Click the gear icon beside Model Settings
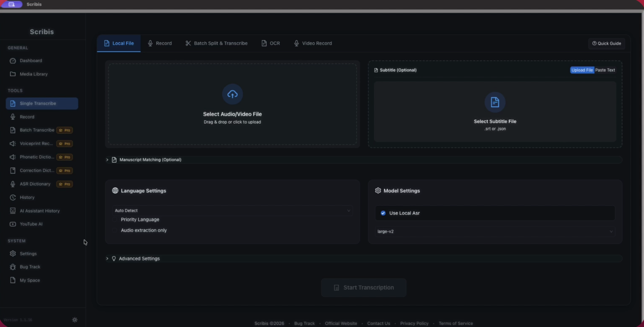Image resolution: width=644 pixels, height=327 pixels. (x=378, y=190)
